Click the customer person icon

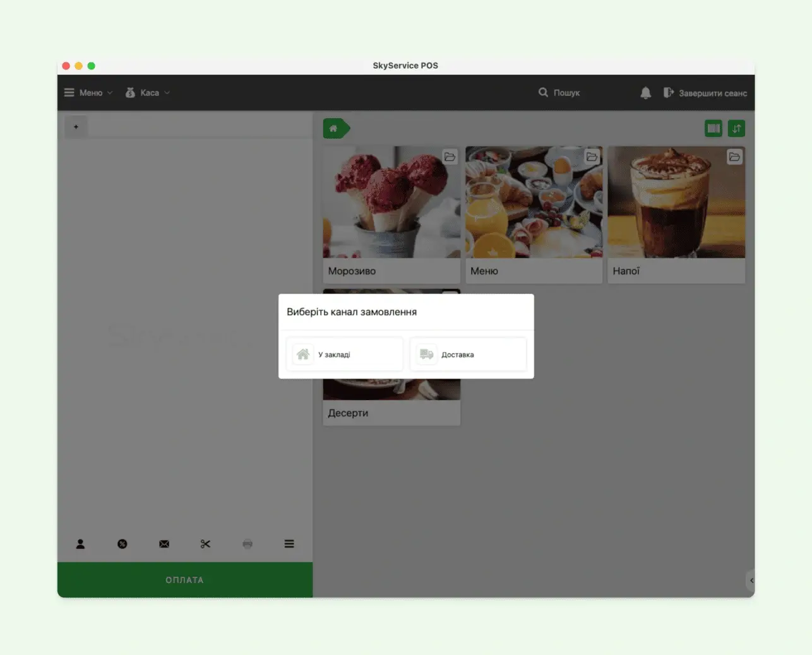[80, 544]
